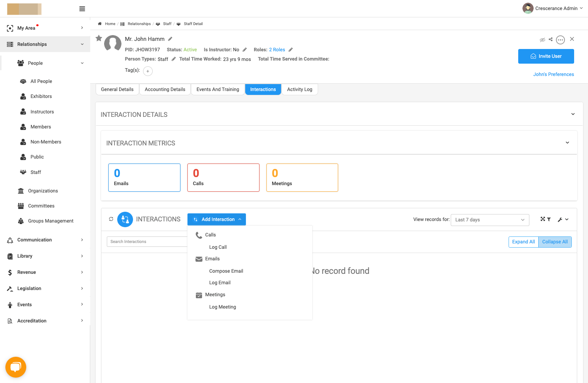Collapse the Interaction Details section chevron

pyautogui.click(x=573, y=114)
